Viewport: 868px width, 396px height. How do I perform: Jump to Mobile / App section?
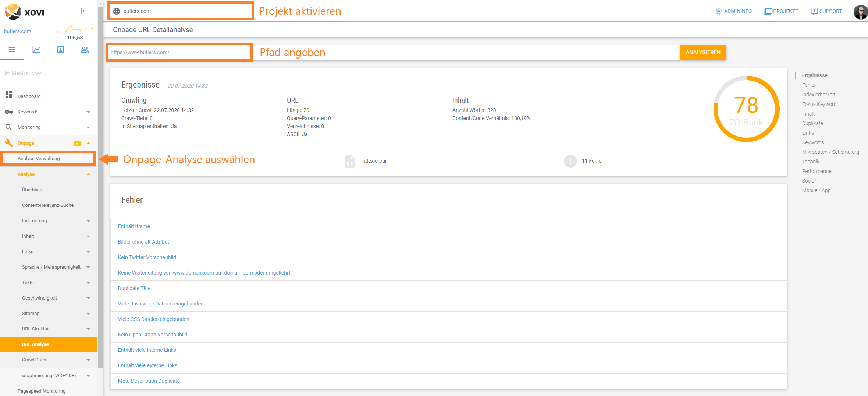816,190
